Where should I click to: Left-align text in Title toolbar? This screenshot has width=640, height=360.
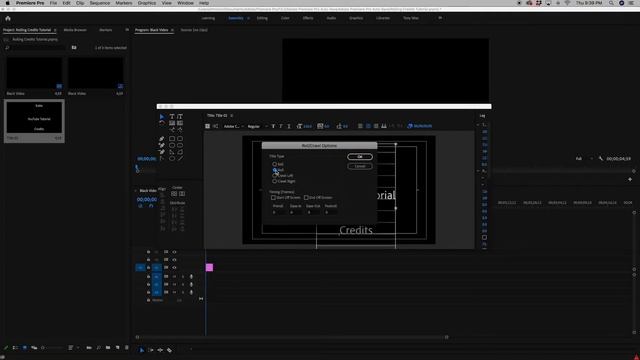tap(360, 126)
